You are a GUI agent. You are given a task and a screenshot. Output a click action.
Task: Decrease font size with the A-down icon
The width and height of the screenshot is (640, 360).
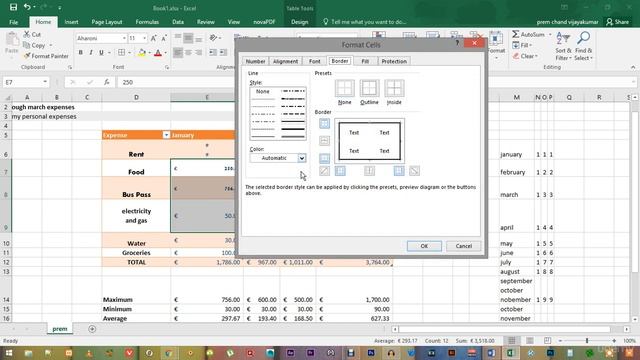pyautogui.click(x=164, y=38)
